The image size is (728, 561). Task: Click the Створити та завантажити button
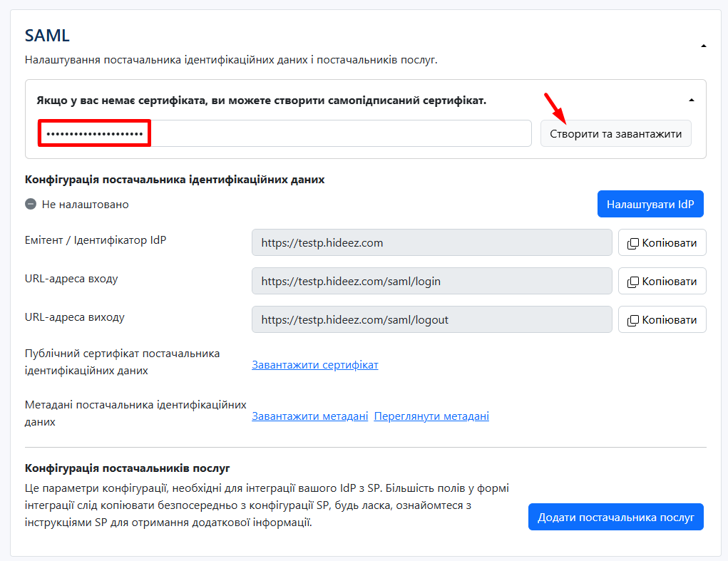click(615, 133)
